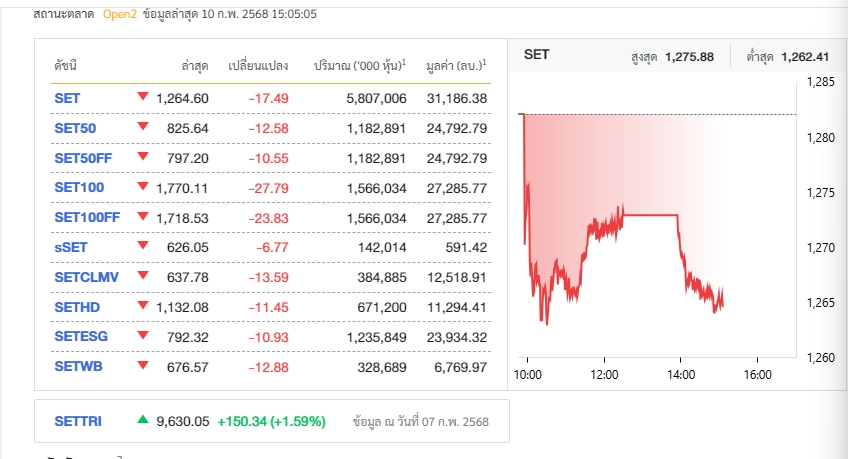The height and width of the screenshot is (459, 848).
Task: Click green up arrow beside SETTRI
Action: pyautogui.click(x=143, y=420)
